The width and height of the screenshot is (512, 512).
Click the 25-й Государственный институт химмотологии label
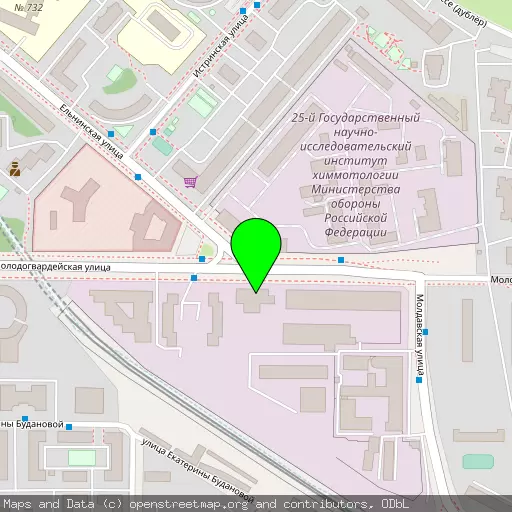coord(356,175)
